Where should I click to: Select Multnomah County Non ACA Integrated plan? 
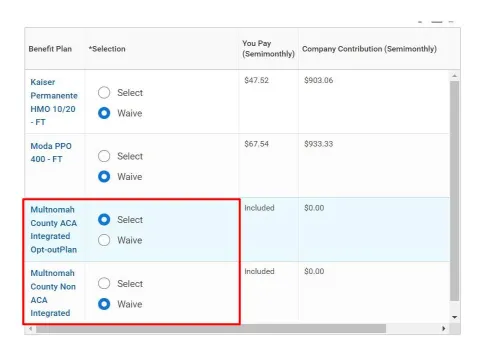pyautogui.click(x=104, y=283)
